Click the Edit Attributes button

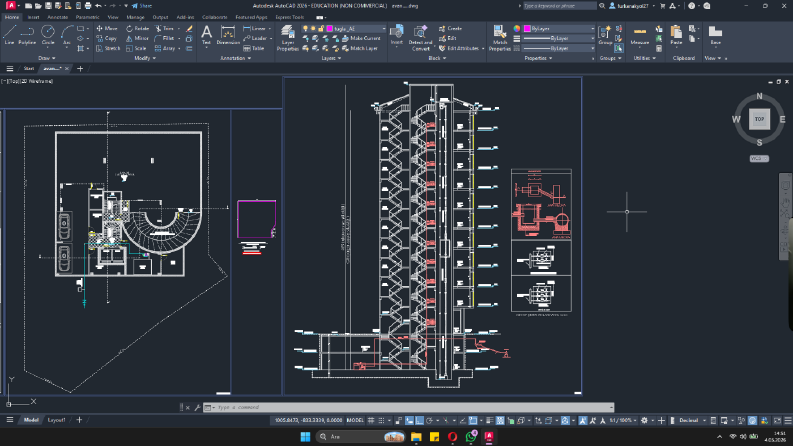459,49
